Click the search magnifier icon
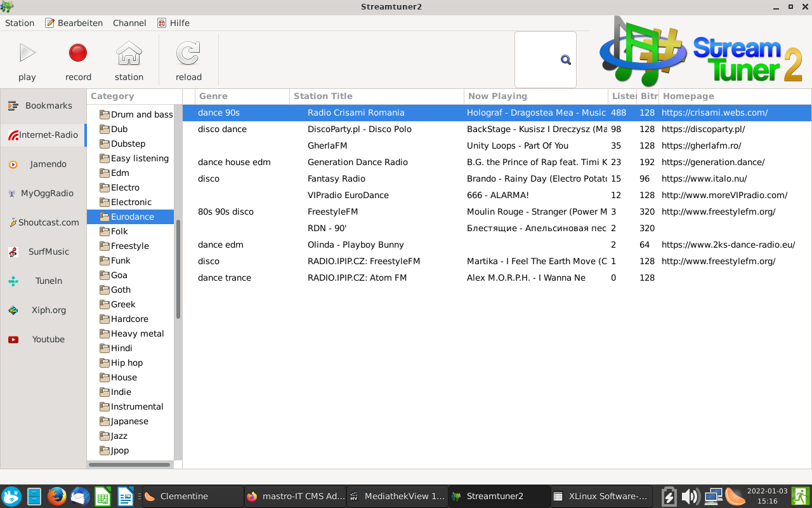The width and height of the screenshot is (812, 508). tap(566, 60)
